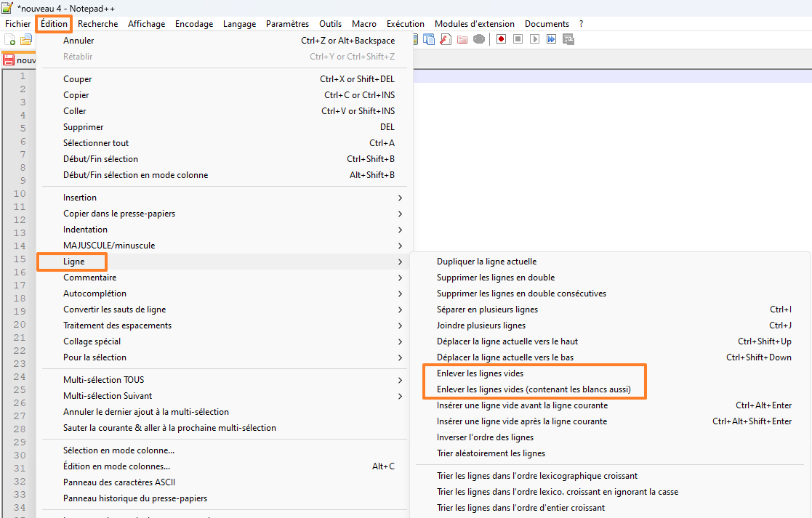The width and height of the screenshot is (812, 518).
Task: Run the macro multiple times (double arrow icon)
Action: click(x=551, y=39)
